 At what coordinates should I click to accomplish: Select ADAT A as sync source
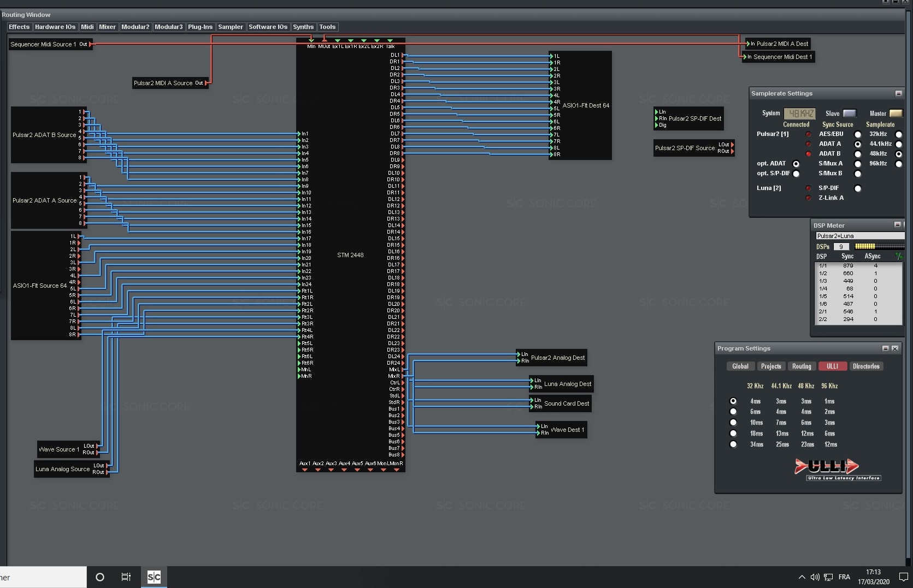(x=858, y=144)
